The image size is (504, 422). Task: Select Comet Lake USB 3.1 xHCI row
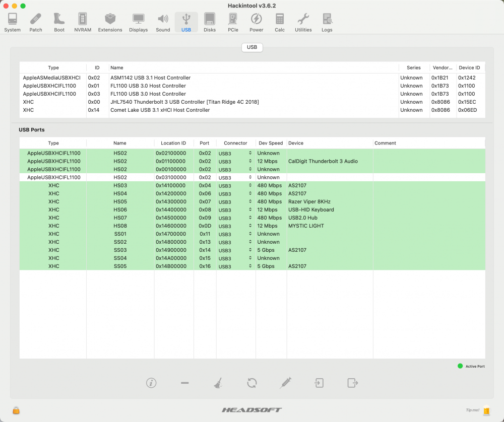(252, 110)
